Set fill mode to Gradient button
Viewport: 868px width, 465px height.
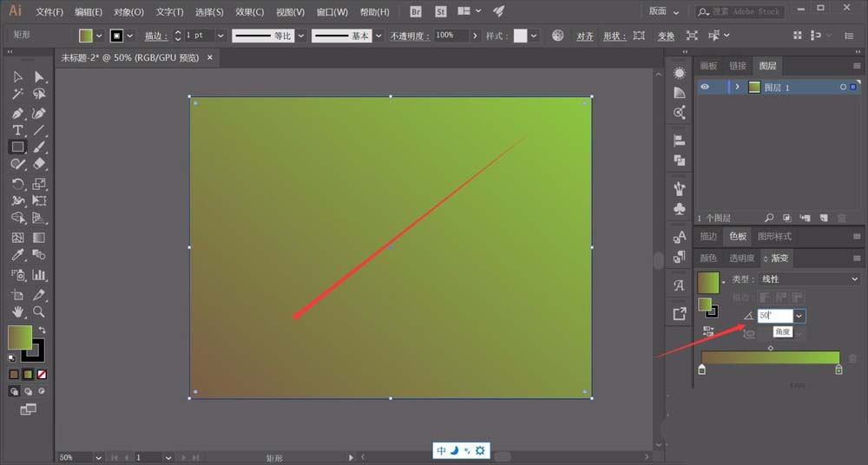[29, 375]
